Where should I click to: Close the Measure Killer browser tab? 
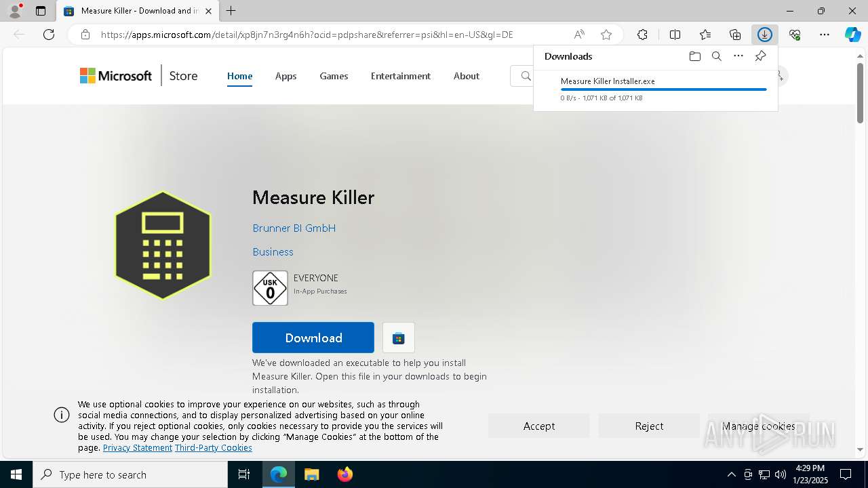coord(208,11)
